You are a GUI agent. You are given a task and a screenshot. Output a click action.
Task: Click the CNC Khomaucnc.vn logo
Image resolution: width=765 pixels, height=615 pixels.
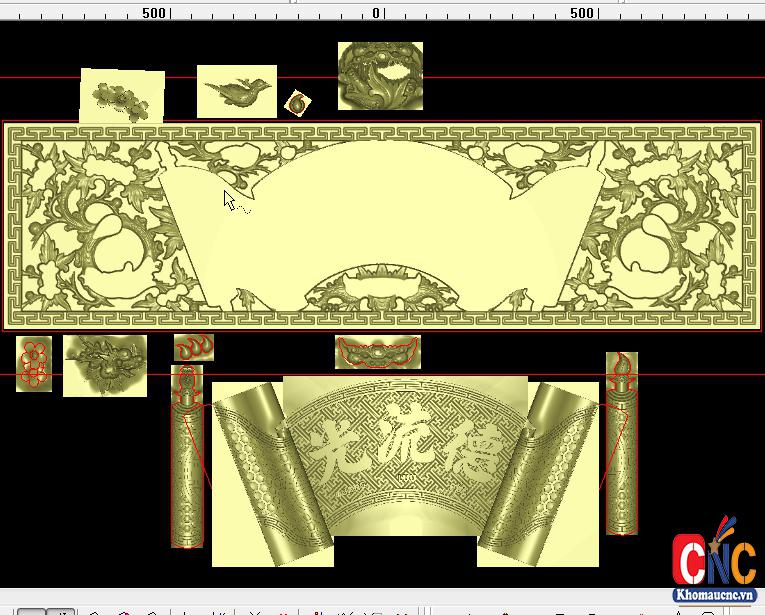point(714,564)
